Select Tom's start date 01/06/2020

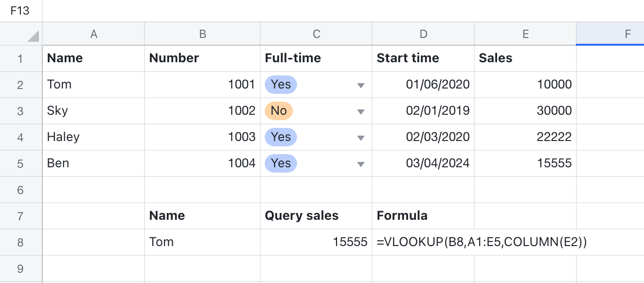(x=423, y=84)
